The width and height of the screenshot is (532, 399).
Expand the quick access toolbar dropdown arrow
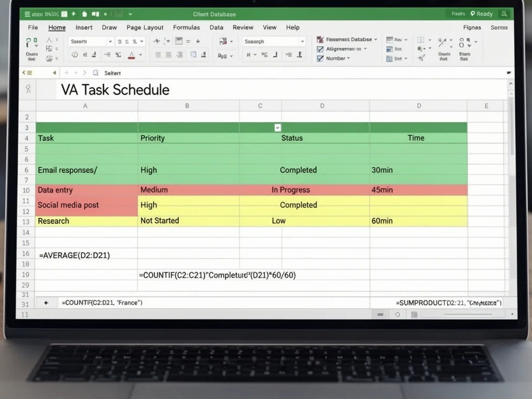pyautogui.click(x=130, y=14)
